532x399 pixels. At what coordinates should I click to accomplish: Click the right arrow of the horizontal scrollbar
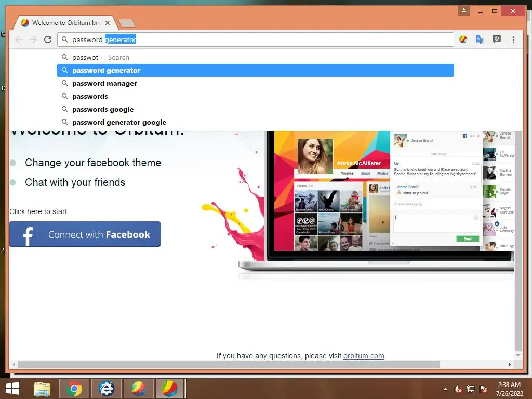pyautogui.click(x=509, y=364)
